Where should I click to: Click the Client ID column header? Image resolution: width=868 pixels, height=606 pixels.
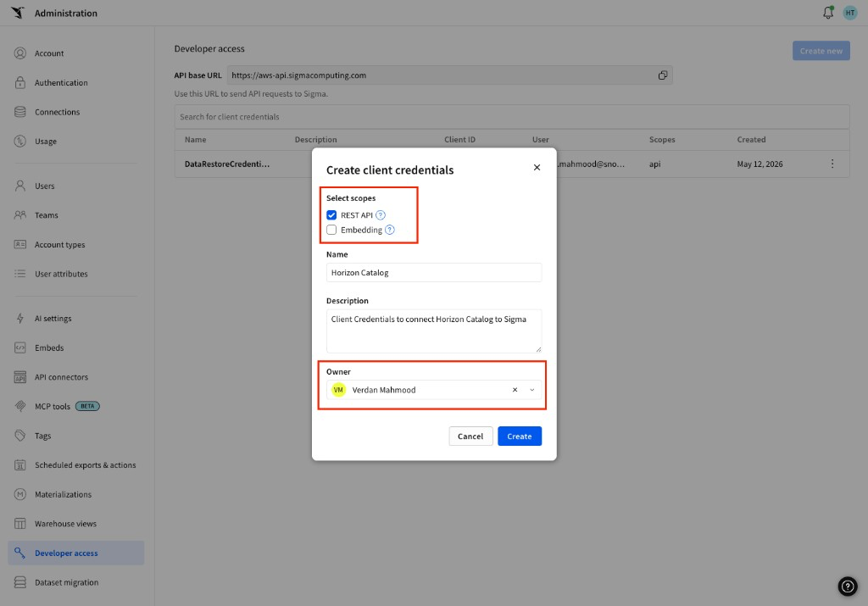pos(459,140)
